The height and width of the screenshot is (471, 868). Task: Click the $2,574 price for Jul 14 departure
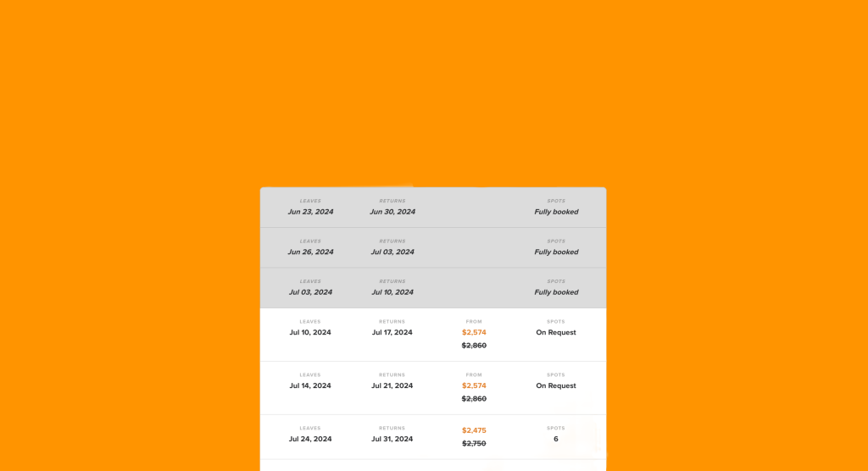[x=474, y=385]
